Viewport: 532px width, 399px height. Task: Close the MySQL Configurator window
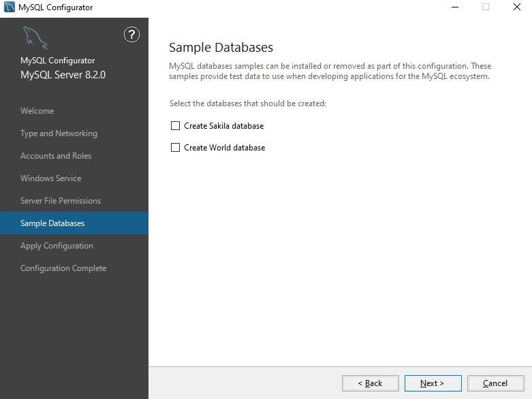[517, 7]
